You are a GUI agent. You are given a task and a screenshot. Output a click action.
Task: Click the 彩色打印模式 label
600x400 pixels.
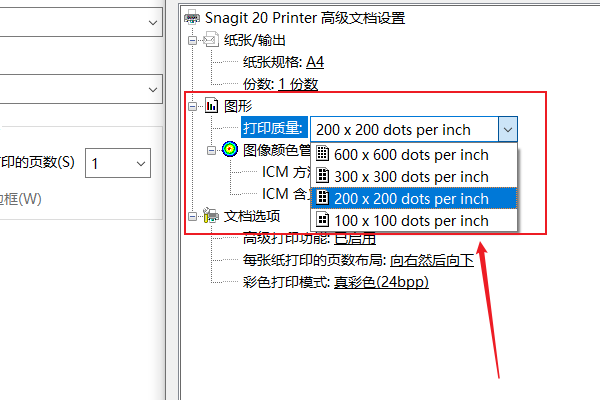pyautogui.click(x=287, y=282)
